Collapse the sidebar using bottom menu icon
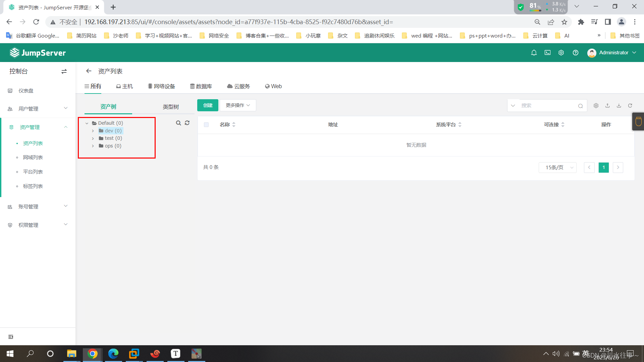The width and height of the screenshot is (644, 362). [11, 337]
